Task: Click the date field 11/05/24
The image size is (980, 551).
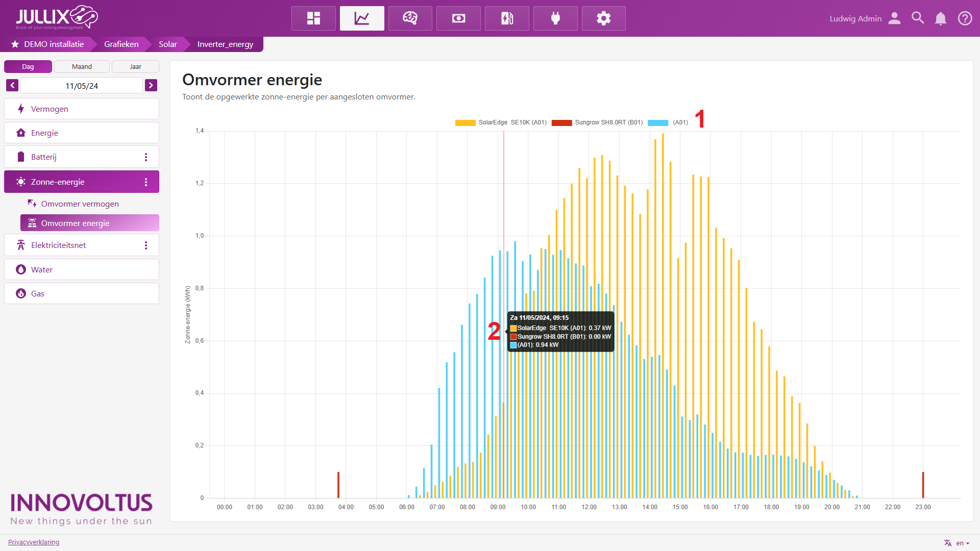Action: pyautogui.click(x=82, y=86)
